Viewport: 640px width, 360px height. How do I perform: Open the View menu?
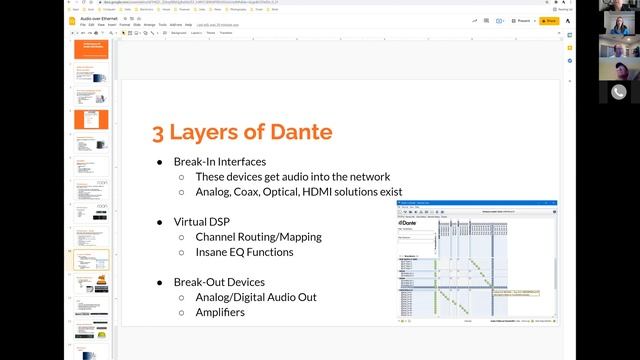pyautogui.click(x=101, y=25)
